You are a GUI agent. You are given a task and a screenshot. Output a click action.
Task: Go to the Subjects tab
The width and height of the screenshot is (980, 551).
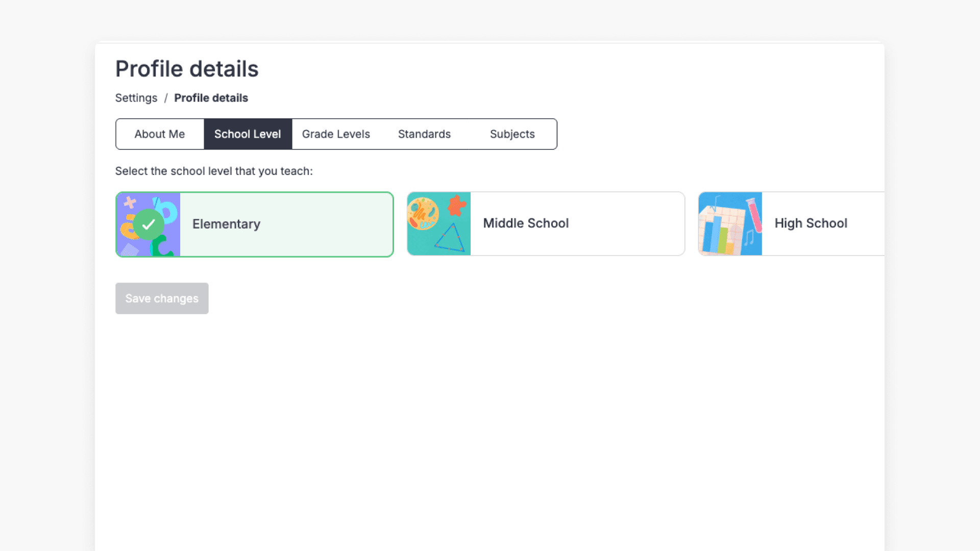coord(512,134)
